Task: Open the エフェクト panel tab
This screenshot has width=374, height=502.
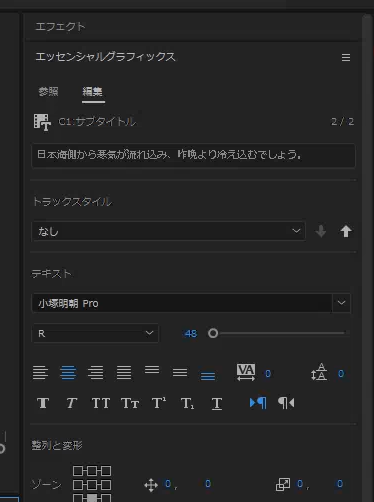Action: pyautogui.click(x=60, y=26)
